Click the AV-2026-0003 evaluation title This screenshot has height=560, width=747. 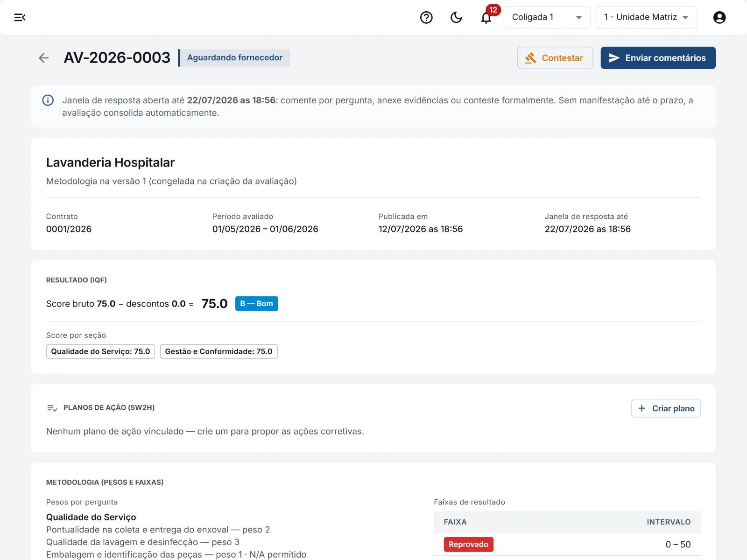click(x=117, y=58)
